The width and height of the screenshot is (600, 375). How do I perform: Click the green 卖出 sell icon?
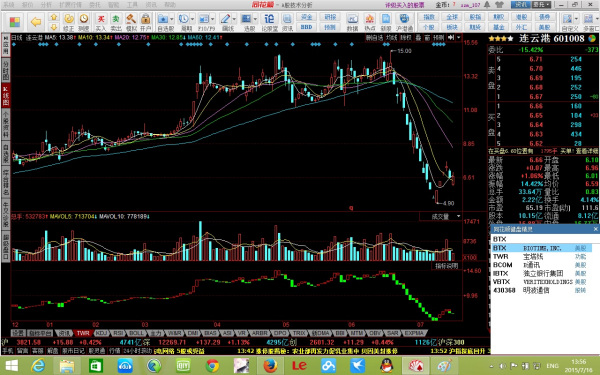tap(116, 22)
